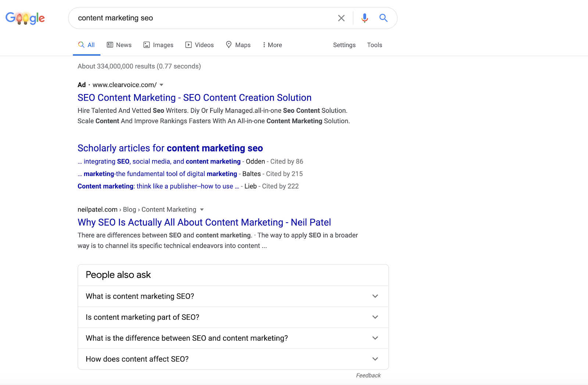
Task: Expand 'How does content affect SEO?'
Action: click(x=233, y=359)
